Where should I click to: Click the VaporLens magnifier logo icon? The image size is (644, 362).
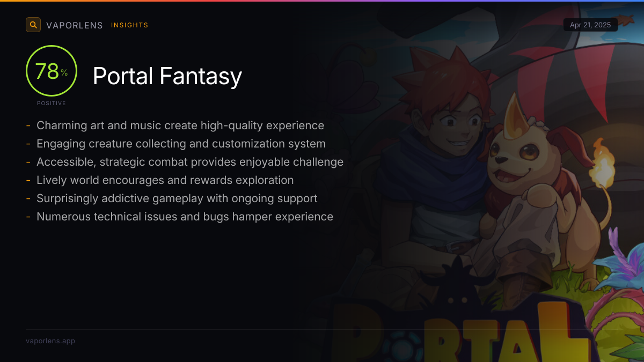(x=33, y=25)
